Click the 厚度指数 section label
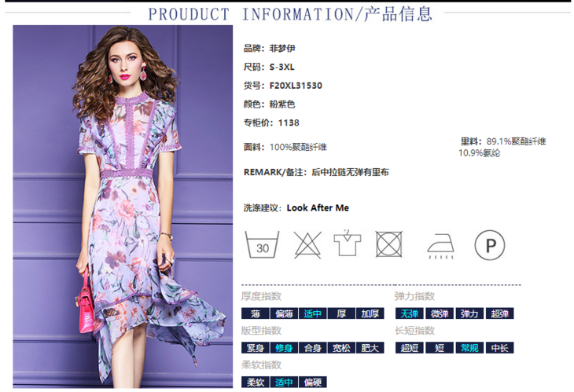574x392 pixels. [261, 296]
